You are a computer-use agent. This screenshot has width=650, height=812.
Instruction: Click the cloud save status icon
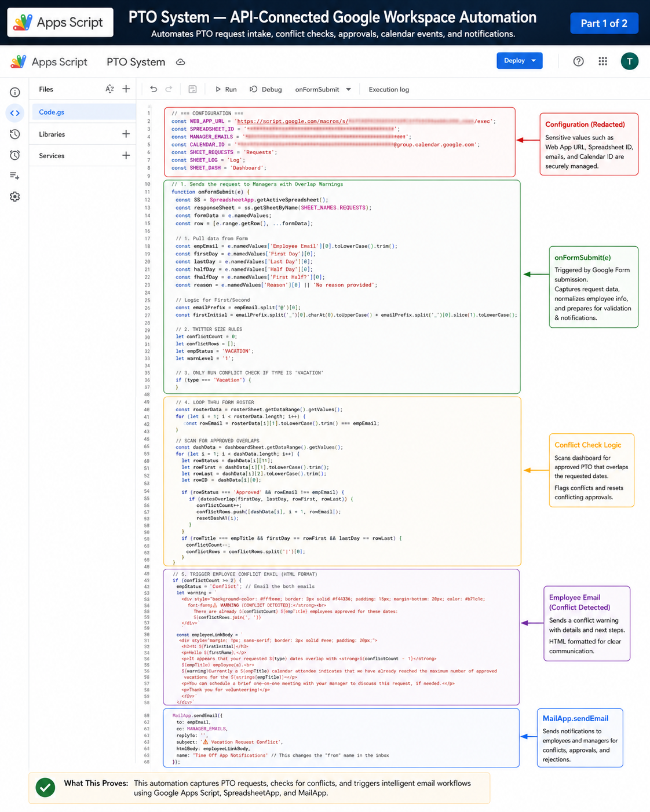[x=181, y=62]
